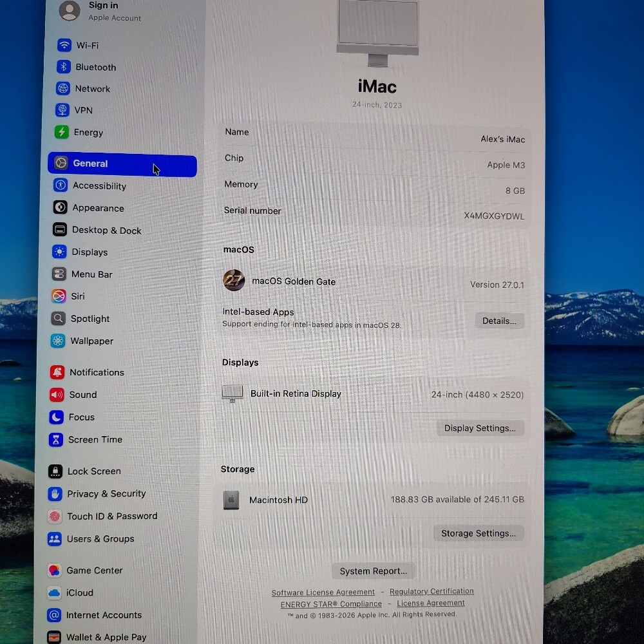The image size is (644, 644).
Task: Open Wi-Fi settings icon
Action: (x=64, y=45)
